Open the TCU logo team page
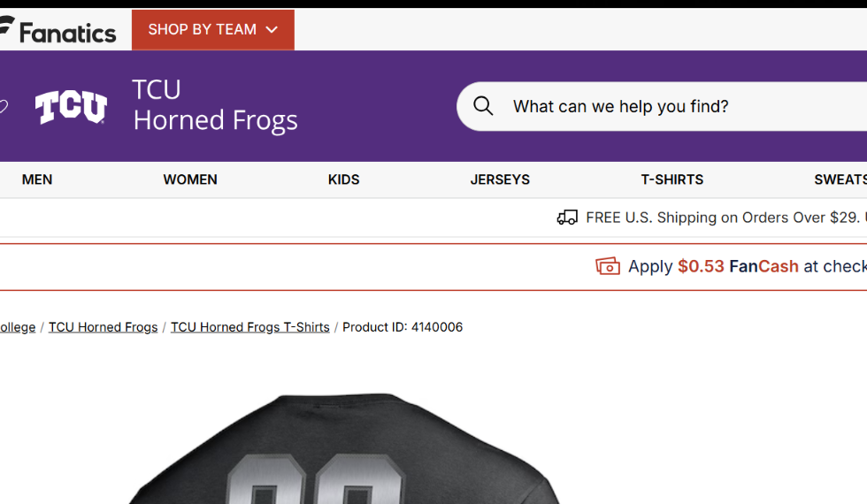 [x=71, y=107]
